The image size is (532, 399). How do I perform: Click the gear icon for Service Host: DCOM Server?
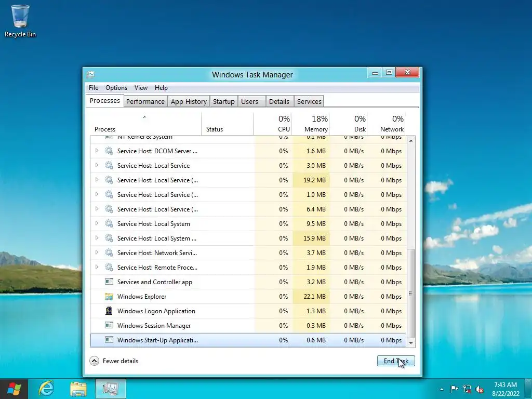(x=109, y=151)
